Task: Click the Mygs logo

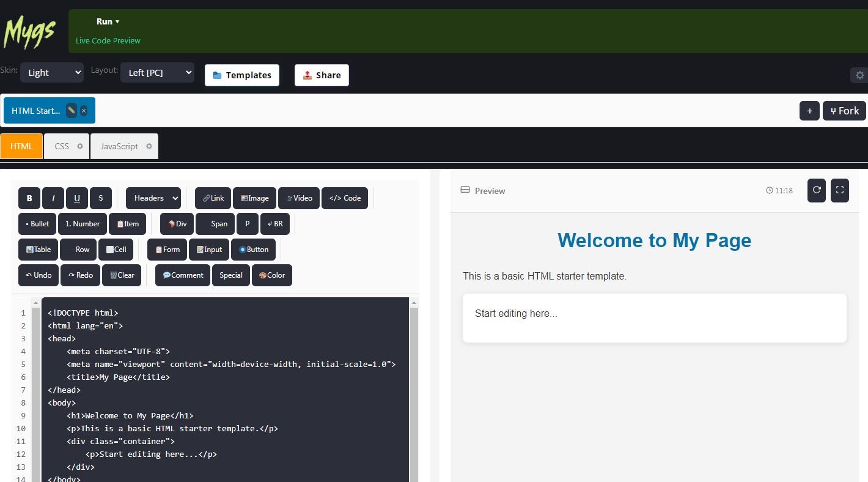Action: pyautogui.click(x=29, y=32)
